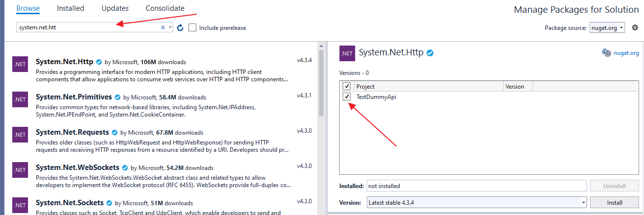Click the Manage Packages for Solution heading
The width and height of the screenshot is (644, 215).
(x=576, y=10)
